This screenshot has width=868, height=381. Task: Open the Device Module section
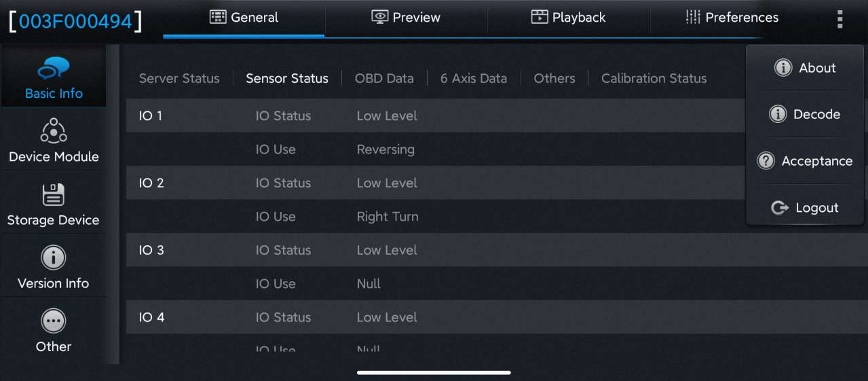[54, 141]
